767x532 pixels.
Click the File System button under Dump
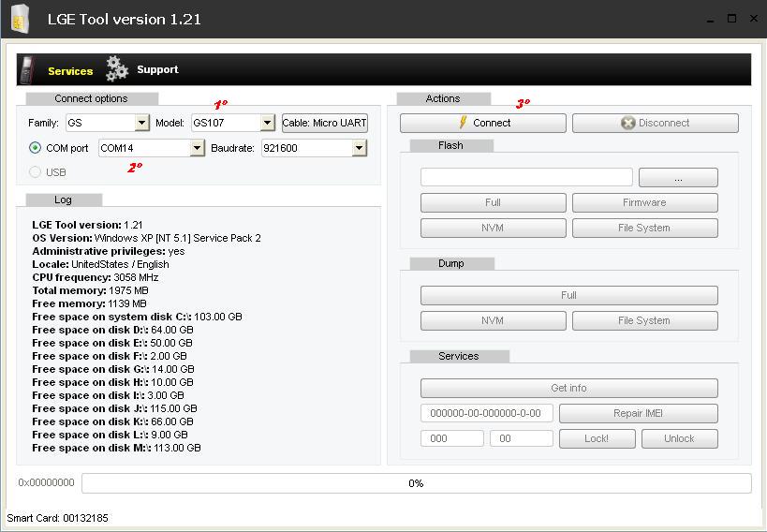[x=644, y=321]
